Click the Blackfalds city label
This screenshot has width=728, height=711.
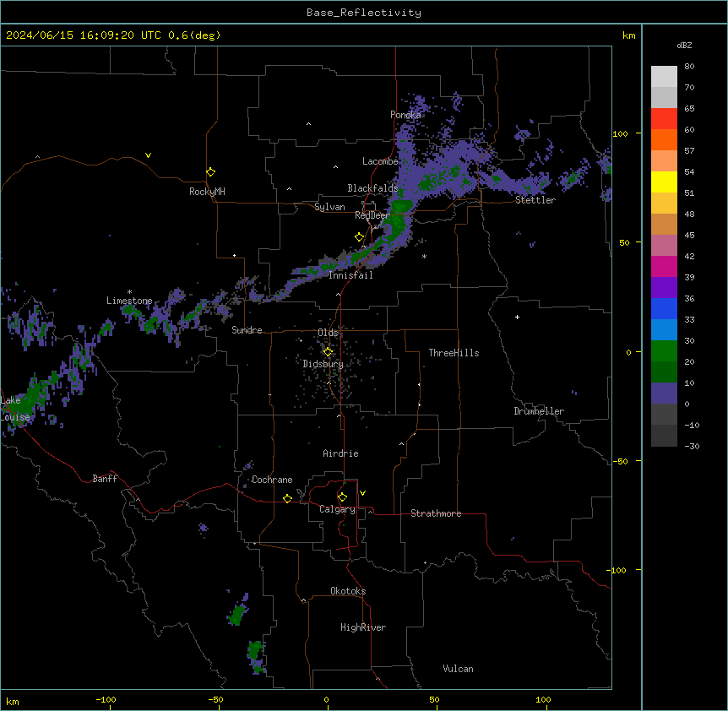372,188
